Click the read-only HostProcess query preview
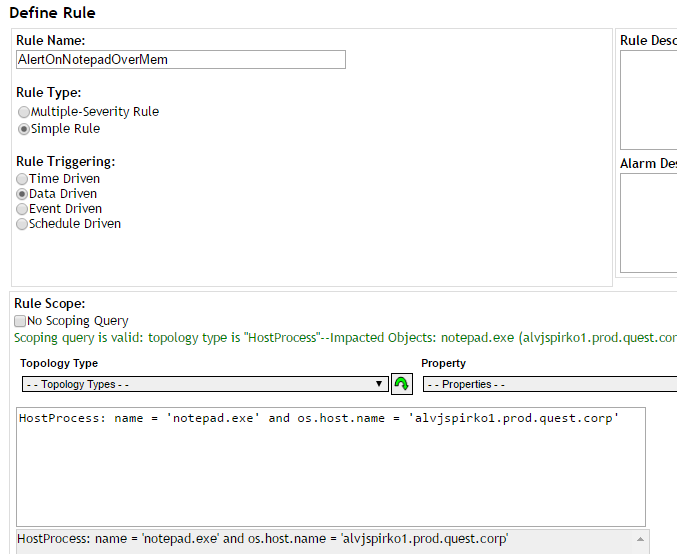 [x=326, y=542]
